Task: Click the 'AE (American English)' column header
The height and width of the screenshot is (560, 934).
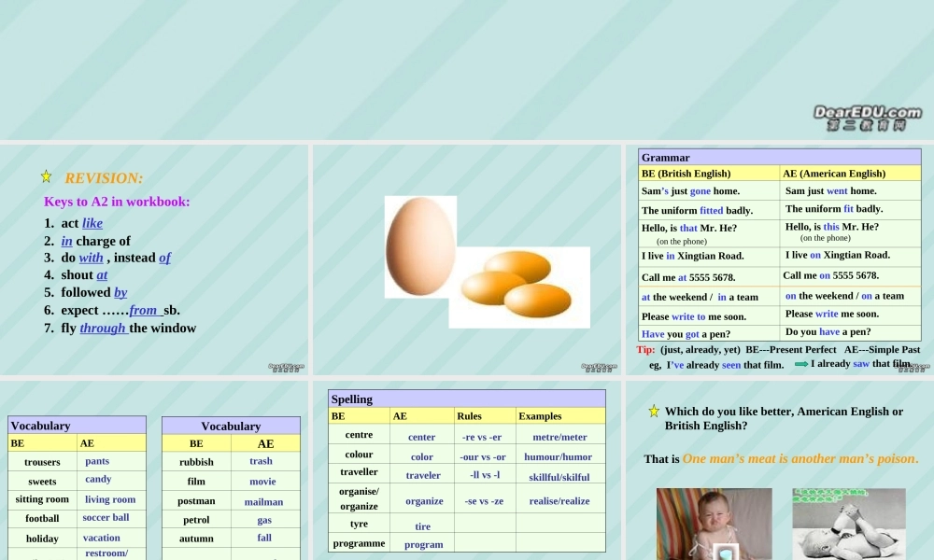Action: coord(850,174)
